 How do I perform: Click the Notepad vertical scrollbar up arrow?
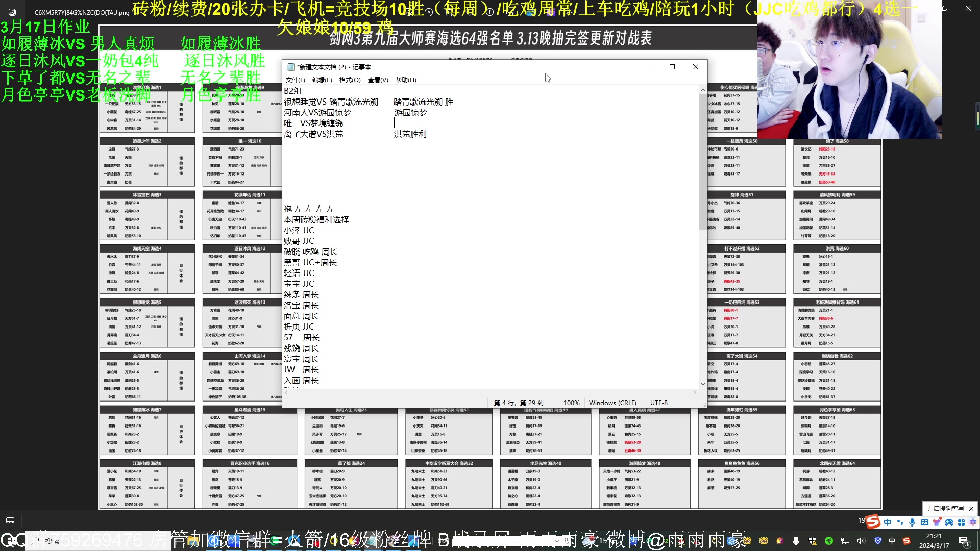pyautogui.click(x=703, y=90)
